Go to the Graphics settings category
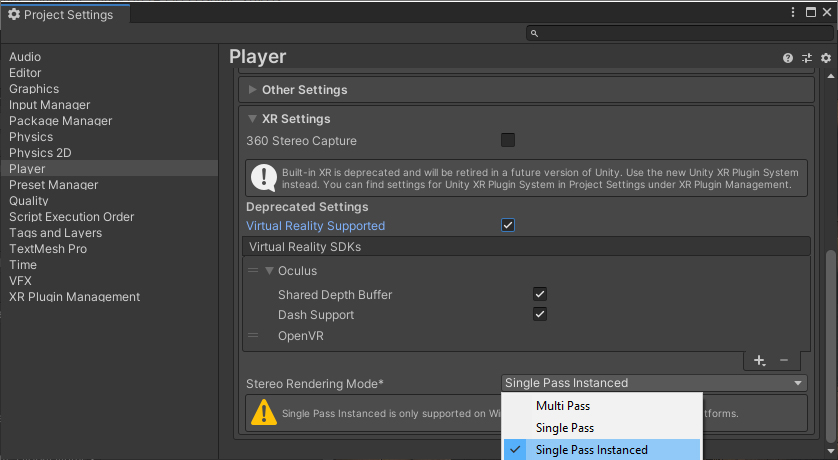This screenshot has width=838, height=460. tap(34, 89)
